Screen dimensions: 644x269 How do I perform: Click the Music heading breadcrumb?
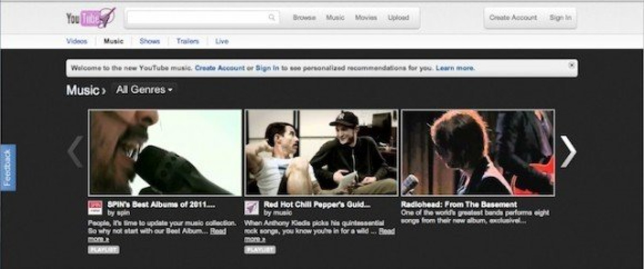pyautogui.click(x=83, y=90)
